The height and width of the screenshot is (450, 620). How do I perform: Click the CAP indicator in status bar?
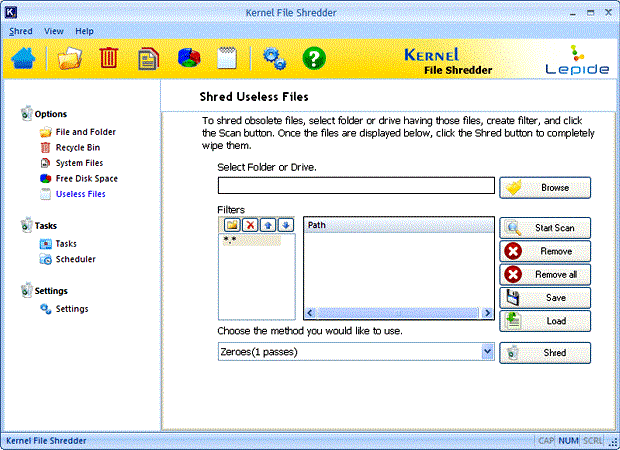(546, 441)
